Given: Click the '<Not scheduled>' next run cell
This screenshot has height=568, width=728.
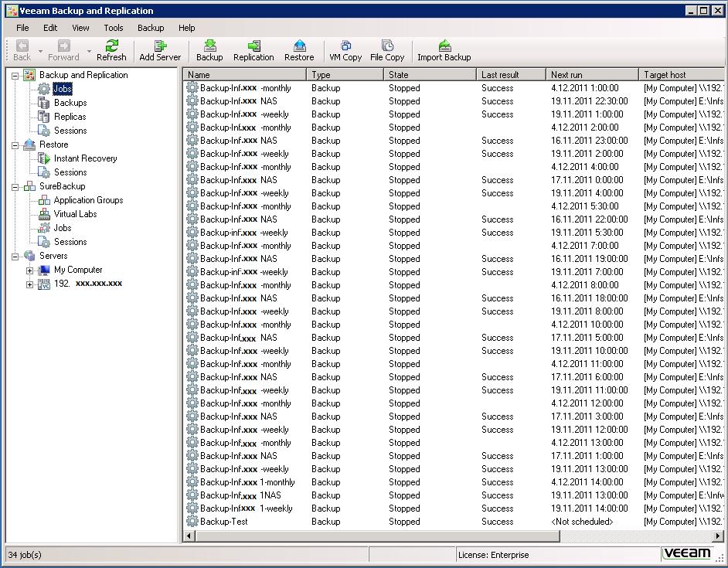Looking at the screenshot, I should pyautogui.click(x=582, y=522).
